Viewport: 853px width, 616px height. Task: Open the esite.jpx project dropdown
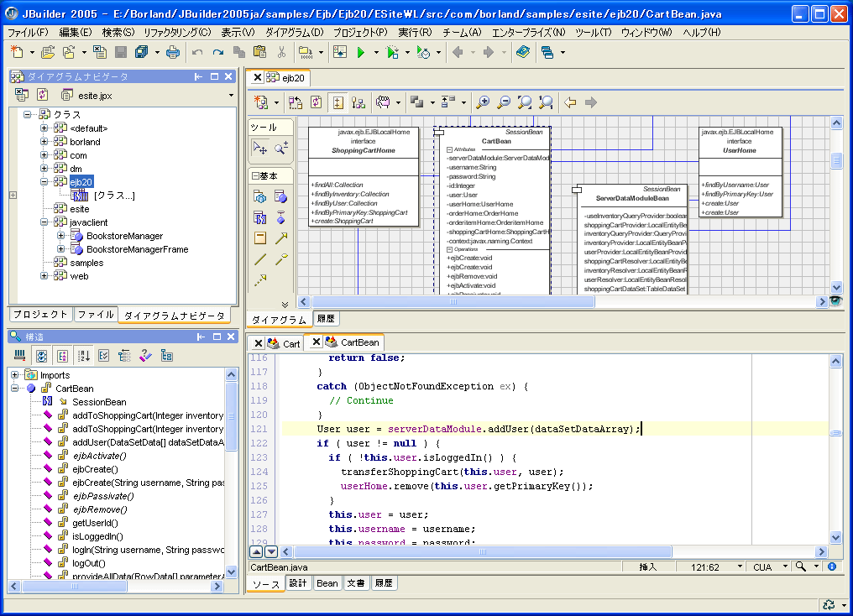[x=231, y=95]
